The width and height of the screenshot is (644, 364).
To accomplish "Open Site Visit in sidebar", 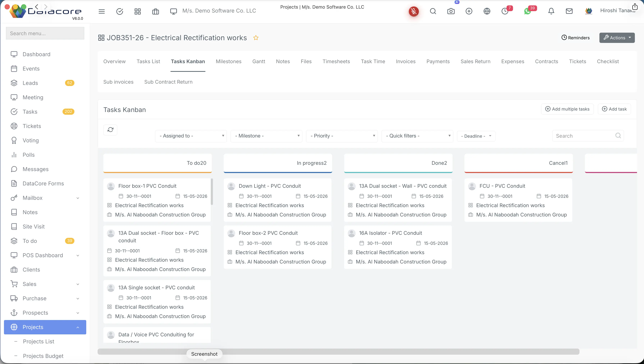I will (x=34, y=227).
